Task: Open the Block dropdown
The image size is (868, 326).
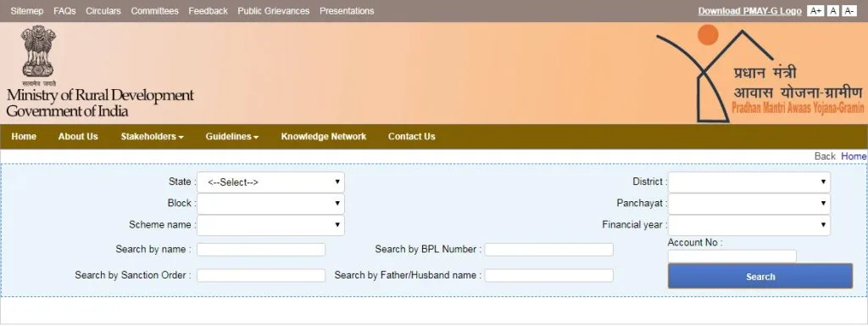Action: pyautogui.click(x=270, y=204)
